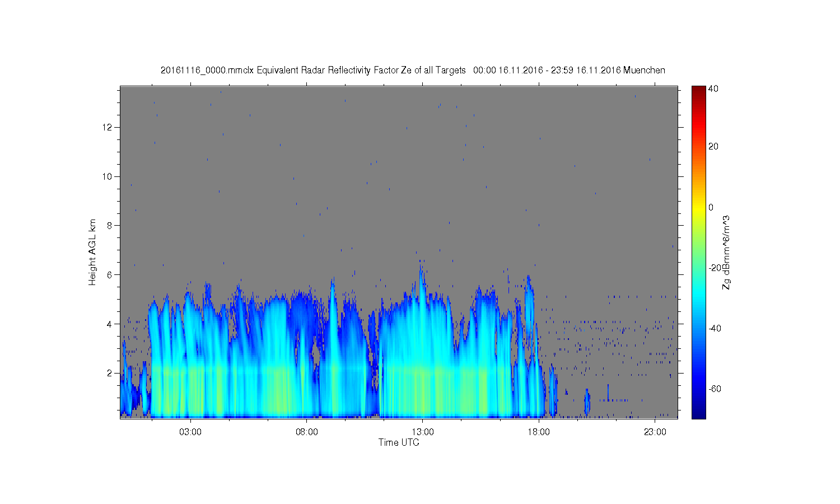
Task: Select the 'Height AGL km' axis label
Action: pyautogui.click(x=92, y=252)
